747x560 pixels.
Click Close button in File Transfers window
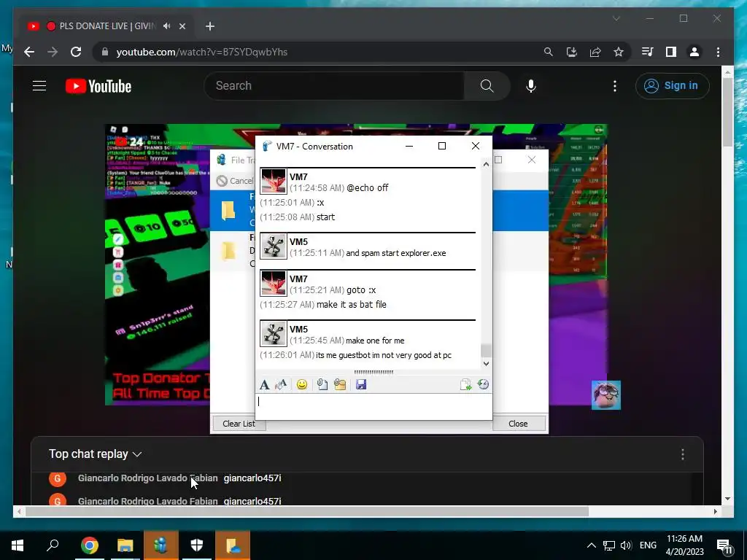point(519,424)
